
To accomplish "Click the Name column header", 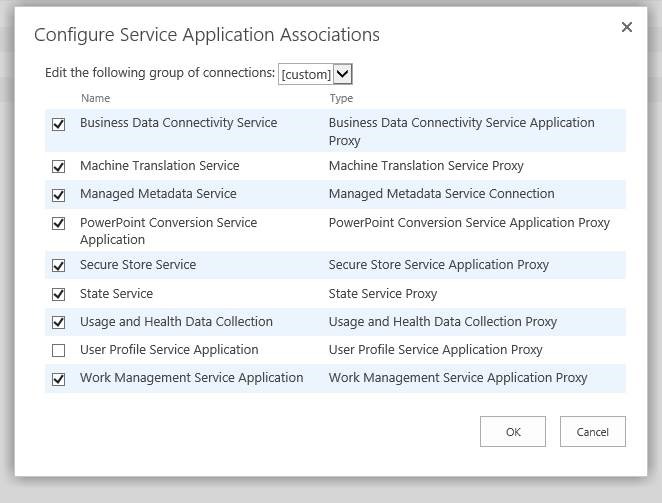I will point(95,98).
